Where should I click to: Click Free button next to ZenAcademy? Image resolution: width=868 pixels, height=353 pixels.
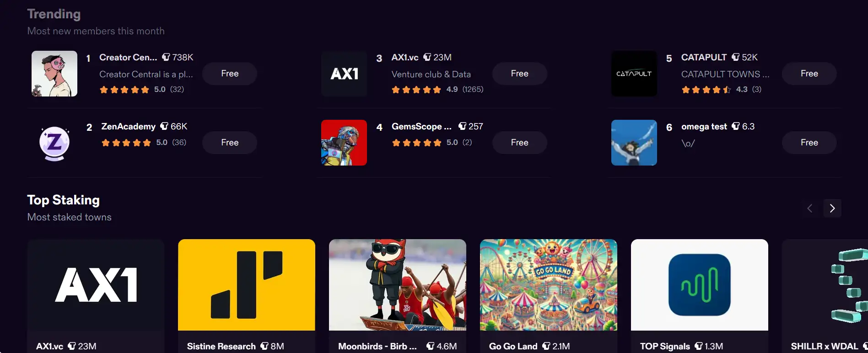(230, 143)
